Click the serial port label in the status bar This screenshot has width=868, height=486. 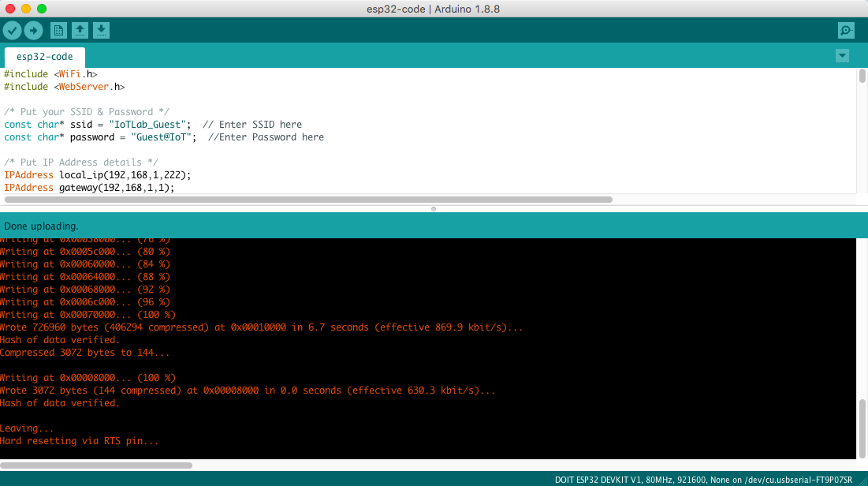798,479
